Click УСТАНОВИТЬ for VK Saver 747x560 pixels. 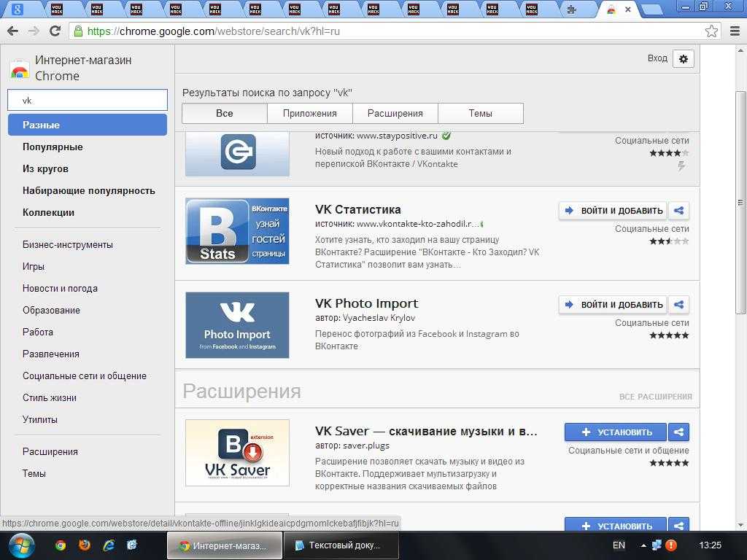pyautogui.click(x=616, y=432)
